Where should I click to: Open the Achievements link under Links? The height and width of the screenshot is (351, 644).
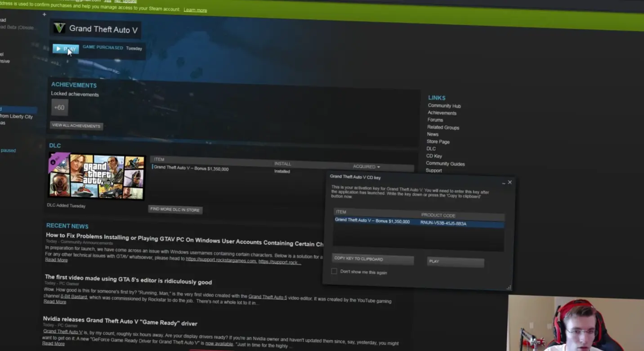(442, 113)
